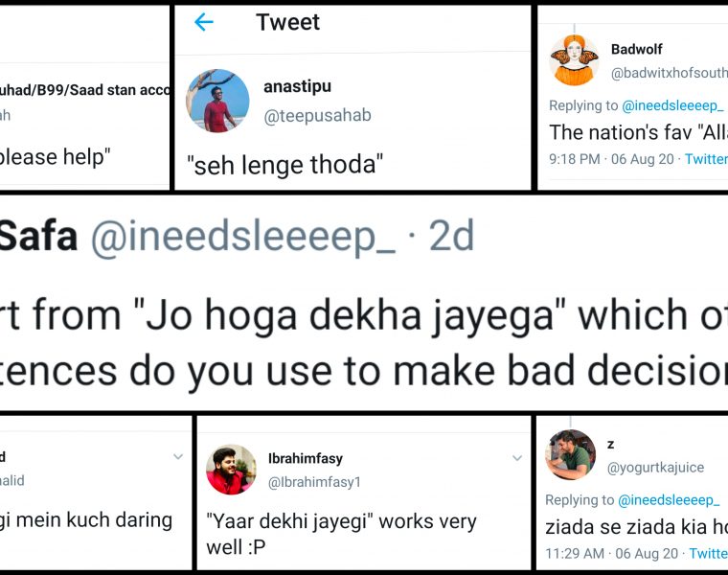The height and width of the screenshot is (575, 728).
Task: Click Badwolf's orange-haired avatar
Action: click(575, 59)
